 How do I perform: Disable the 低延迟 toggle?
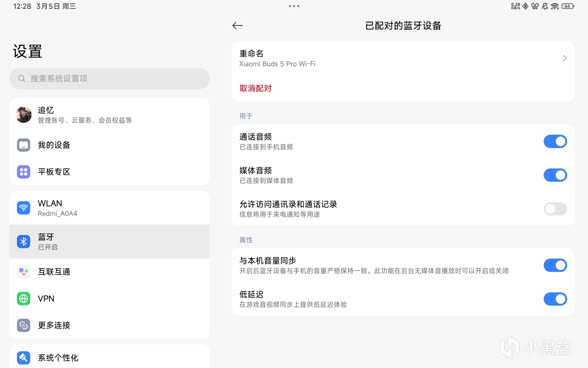pos(555,299)
